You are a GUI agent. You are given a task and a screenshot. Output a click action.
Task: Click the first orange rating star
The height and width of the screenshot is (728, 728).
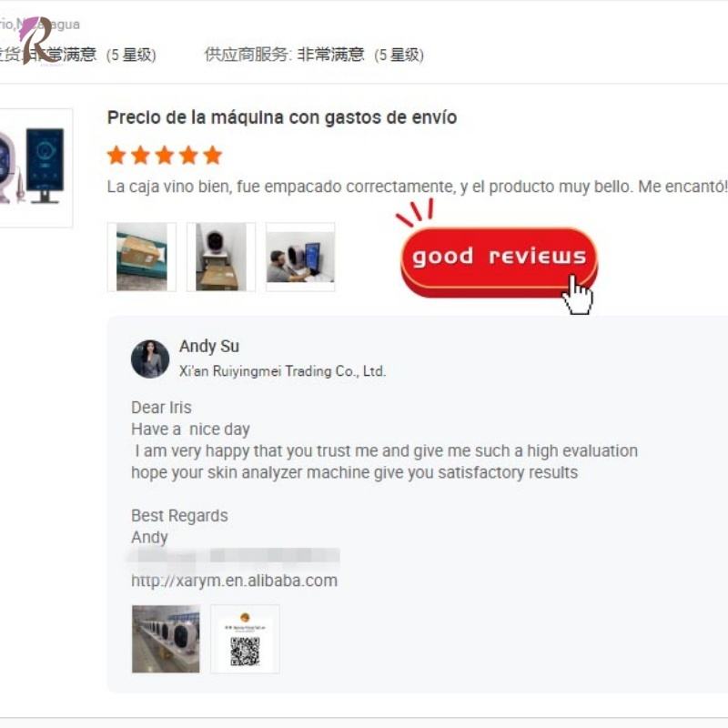click(116, 155)
